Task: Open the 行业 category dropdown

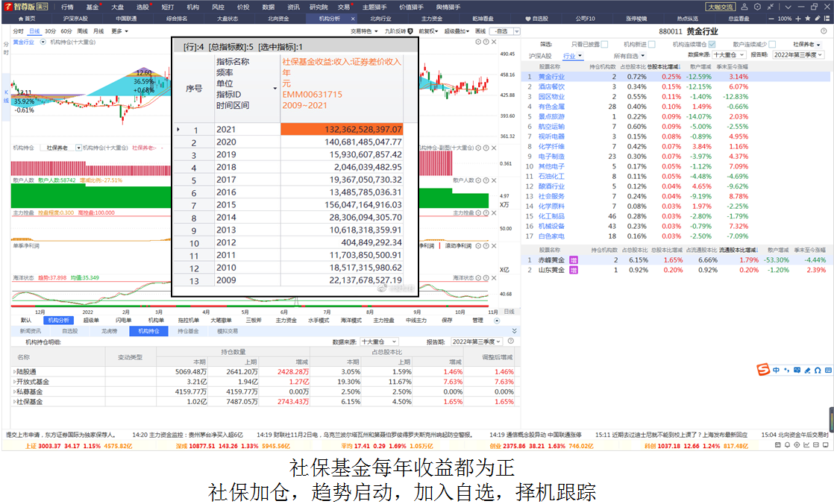Action: (x=572, y=56)
